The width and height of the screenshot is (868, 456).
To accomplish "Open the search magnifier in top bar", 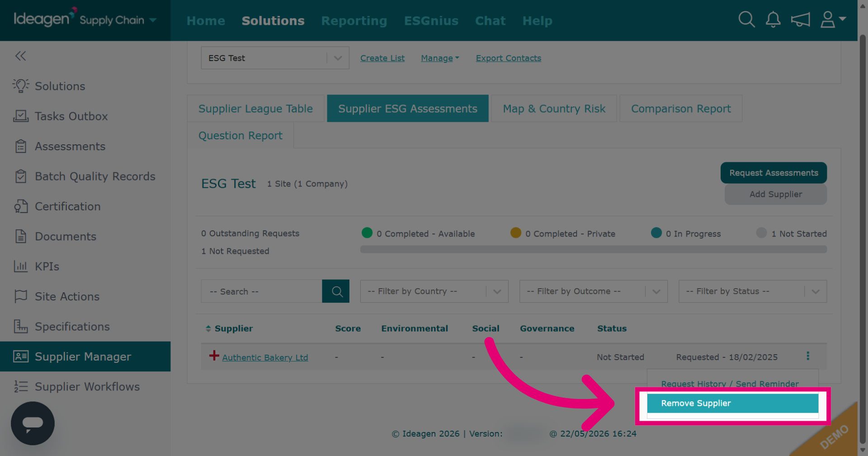I will pyautogui.click(x=746, y=19).
